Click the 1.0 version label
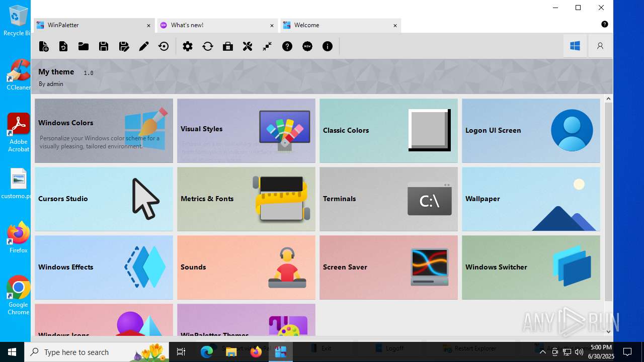The width and height of the screenshot is (644, 362). pyautogui.click(x=89, y=73)
